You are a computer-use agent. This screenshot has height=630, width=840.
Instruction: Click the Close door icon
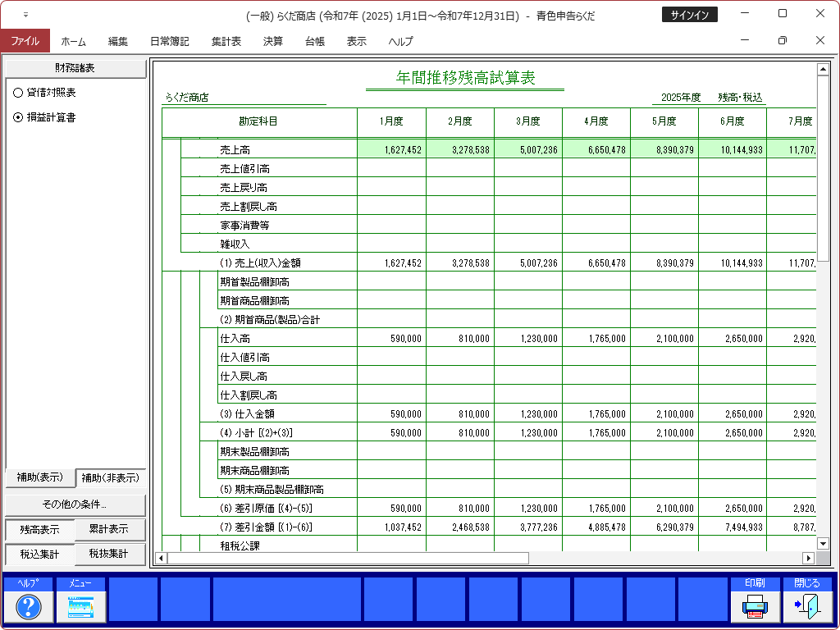click(x=807, y=607)
